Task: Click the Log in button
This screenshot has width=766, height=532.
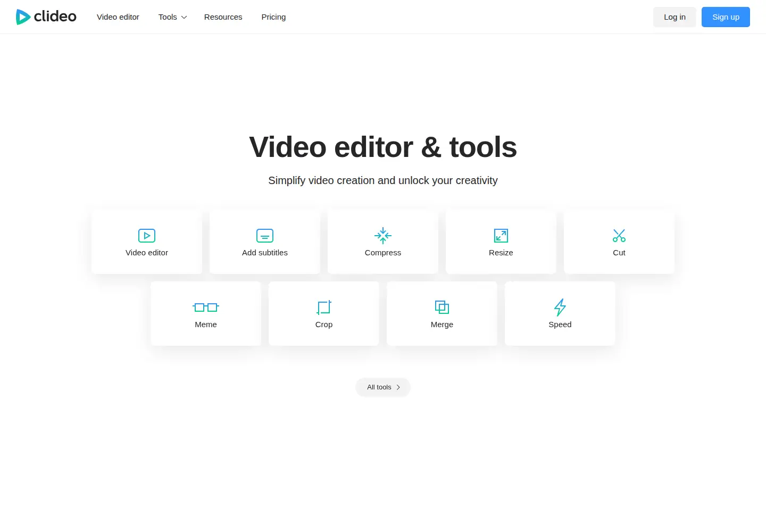Action: (675, 17)
